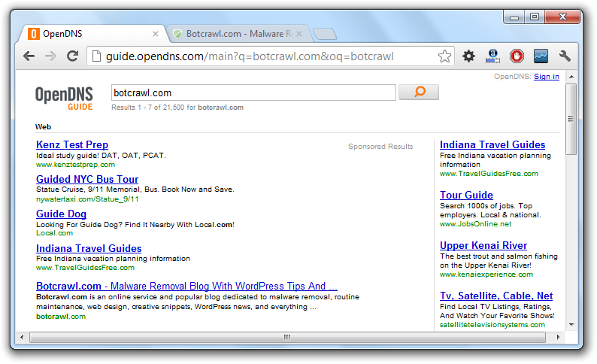This screenshot has height=364, width=597.
Task: Click the Sign in link
Action: coord(547,77)
